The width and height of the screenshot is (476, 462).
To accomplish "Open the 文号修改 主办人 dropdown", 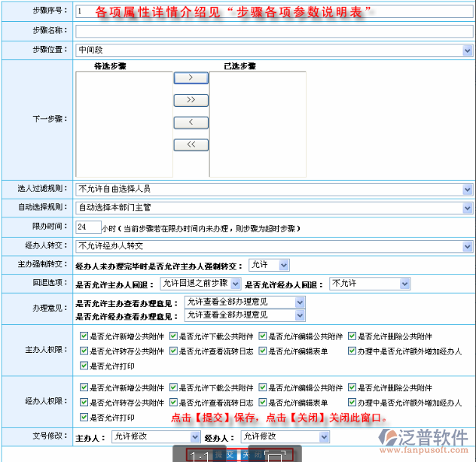I will tap(155, 436).
